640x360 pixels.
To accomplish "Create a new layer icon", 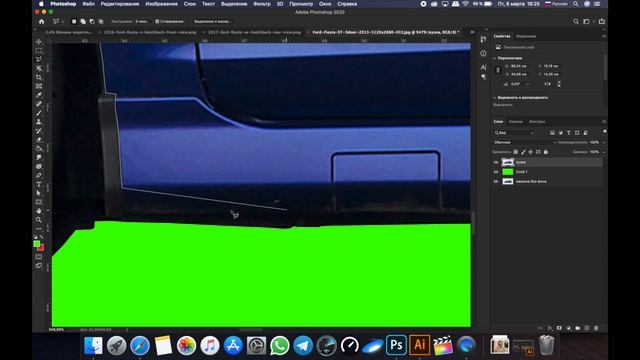I will pyautogui.click(x=587, y=328).
